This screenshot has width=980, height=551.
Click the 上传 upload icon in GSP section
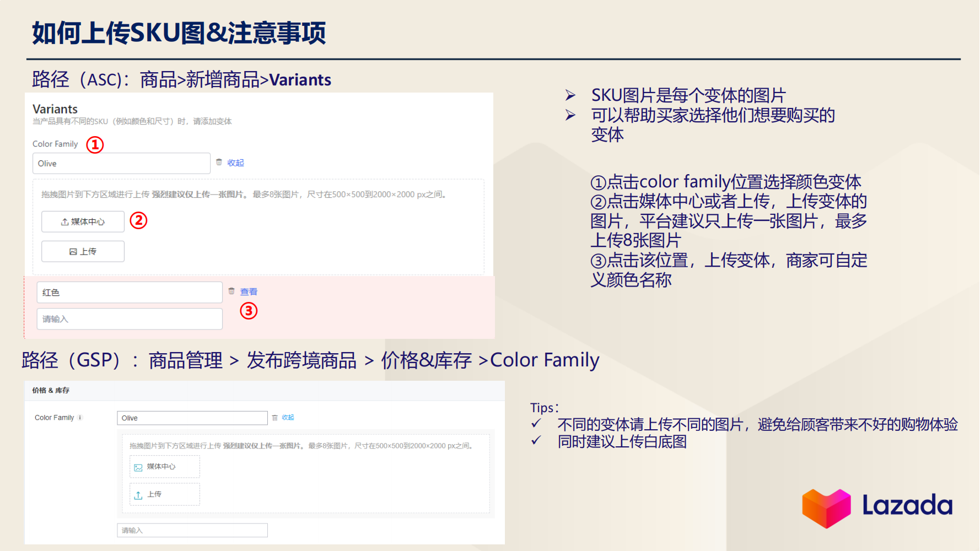(x=138, y=494)
